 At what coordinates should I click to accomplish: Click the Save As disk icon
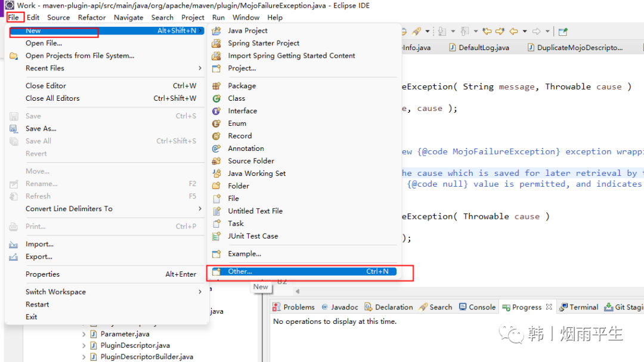pyautogui.click(x=14, y=129)
